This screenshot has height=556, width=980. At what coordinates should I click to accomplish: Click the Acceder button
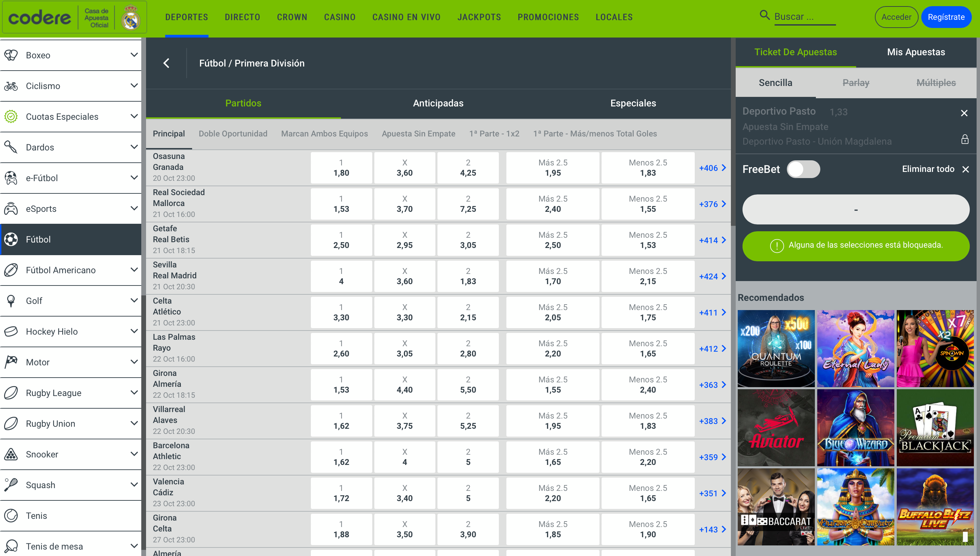(896, 17)
